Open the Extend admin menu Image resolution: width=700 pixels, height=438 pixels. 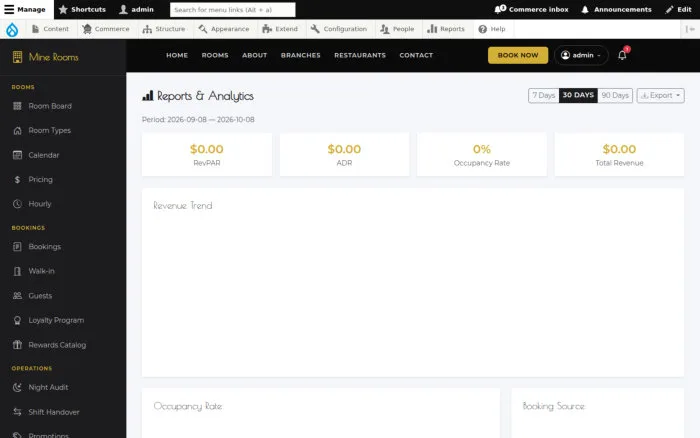point(280,29)
